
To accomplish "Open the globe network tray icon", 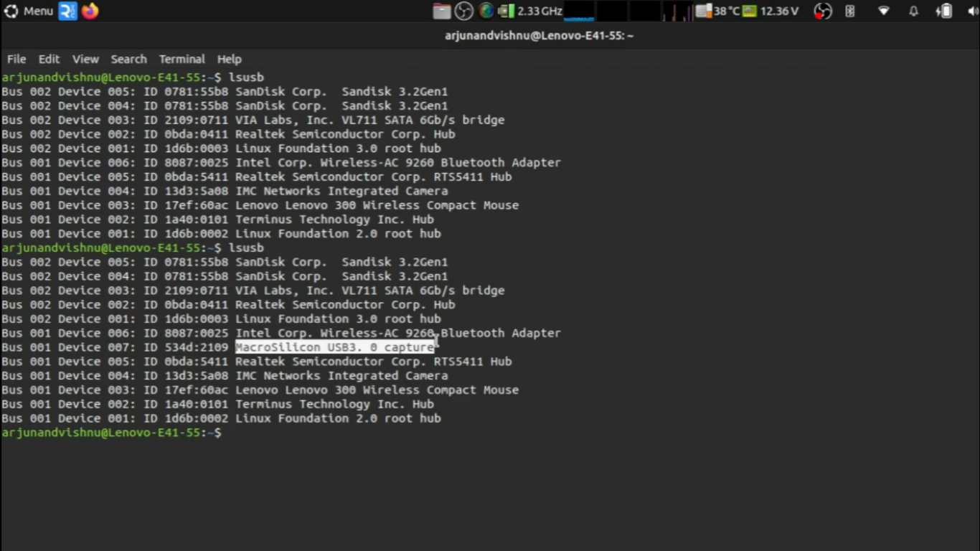I will click(485, 11).
